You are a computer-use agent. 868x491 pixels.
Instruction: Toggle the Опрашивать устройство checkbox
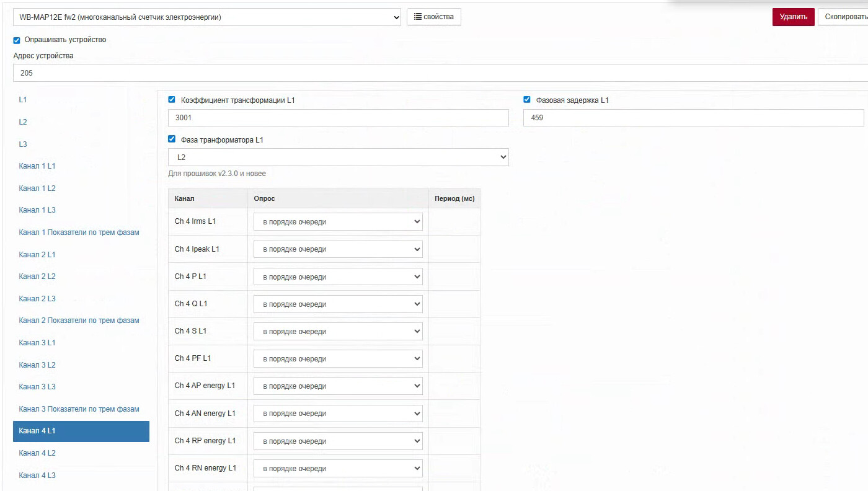(17, 40)
